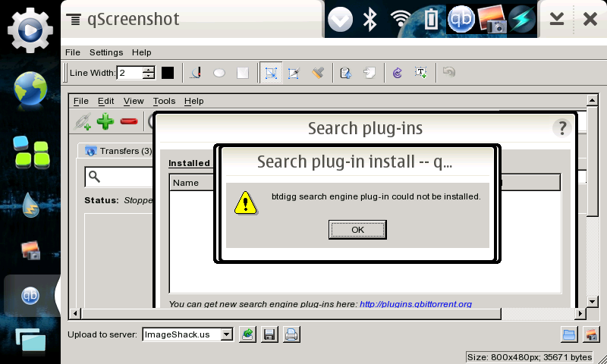Increase line width with up arrow
607x364 pixels.
[148, 70]
